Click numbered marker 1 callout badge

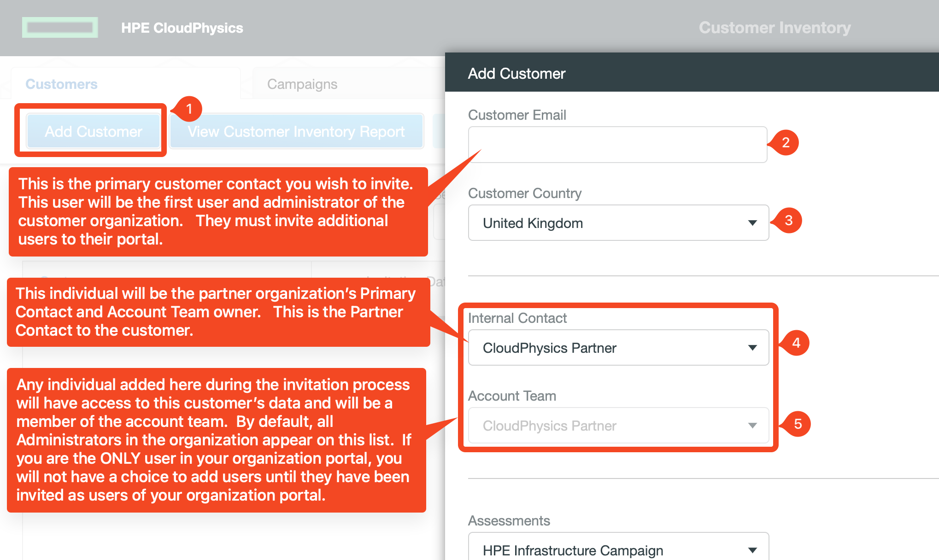point(189,109)
